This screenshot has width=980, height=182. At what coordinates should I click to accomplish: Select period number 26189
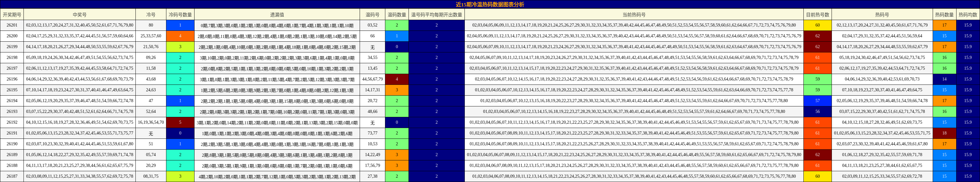tap(12, 155)
